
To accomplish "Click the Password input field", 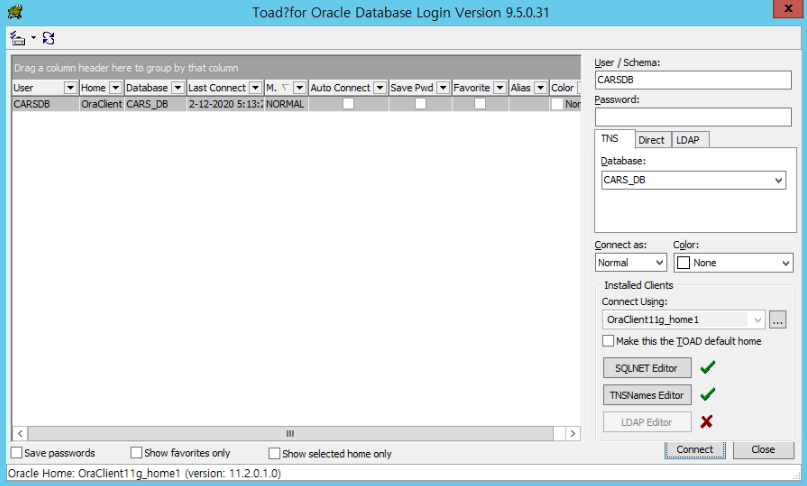I will (x=693, y=117).
